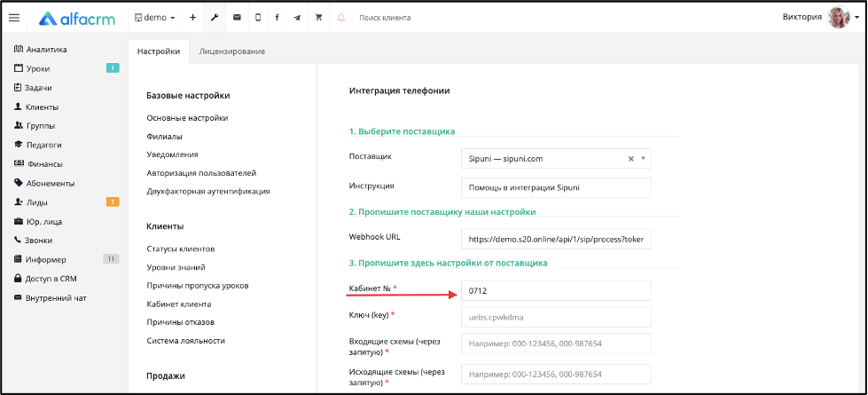Expand the demo branch dropdown

[x=154, y=18]
